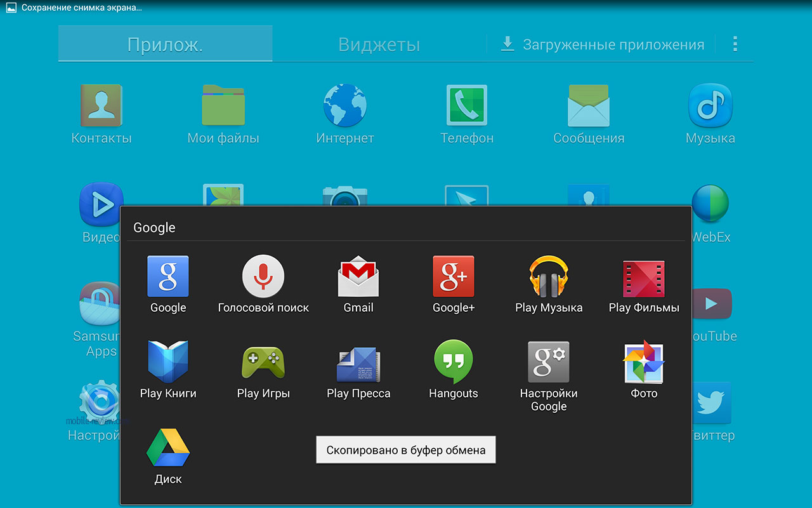Tap the Сохранение снимка экрана status text

click(82, 8)
